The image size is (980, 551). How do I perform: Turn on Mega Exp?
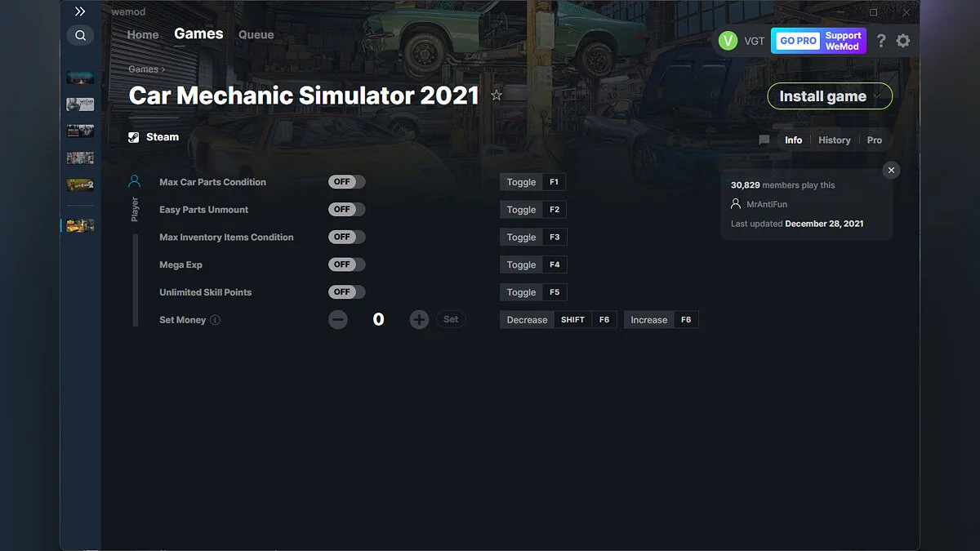coord(346,264)
